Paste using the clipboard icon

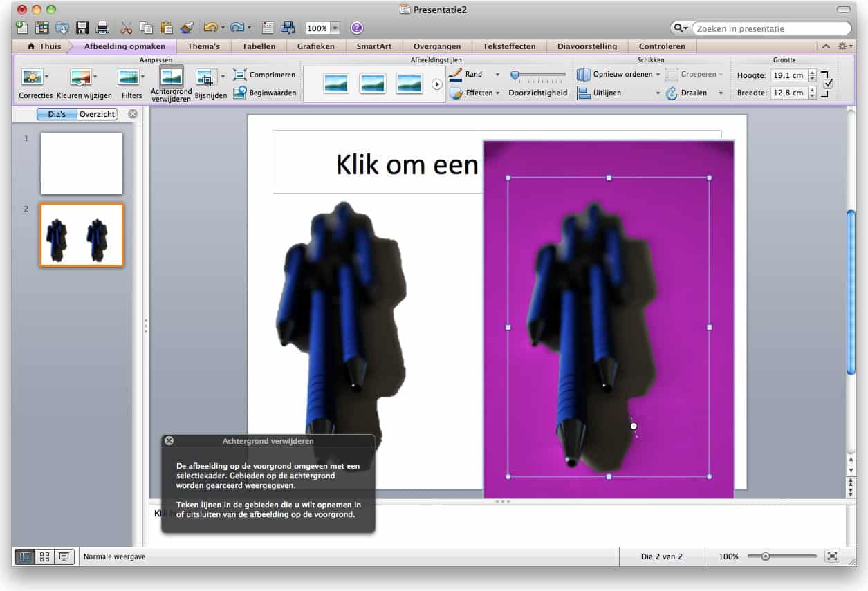pyautogui.click(x=167, y=28)
